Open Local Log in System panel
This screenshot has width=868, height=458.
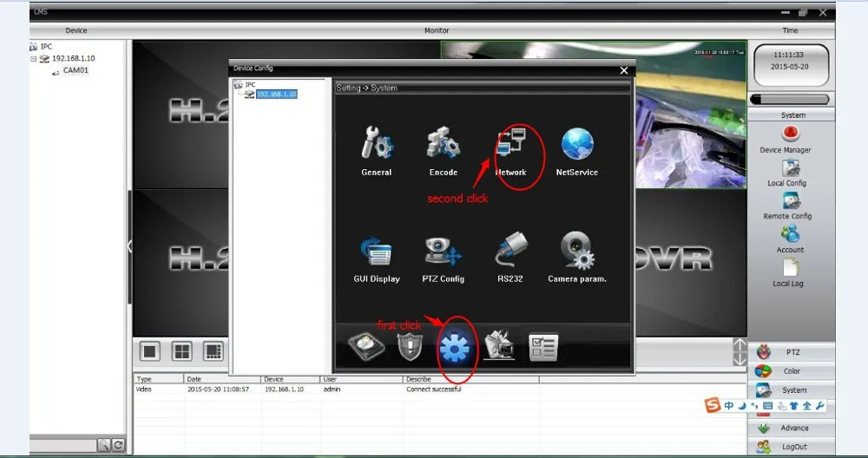(x=790, y=268)
